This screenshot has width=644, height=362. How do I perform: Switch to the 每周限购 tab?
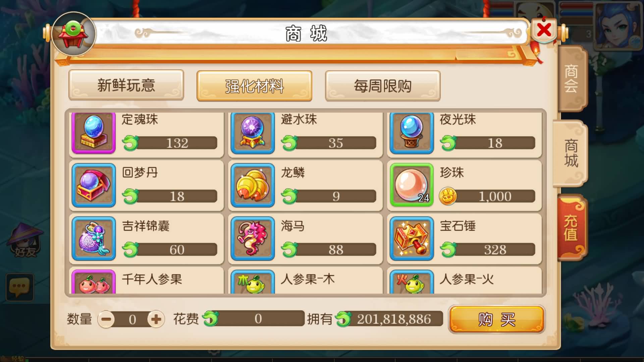pos(383,86)
